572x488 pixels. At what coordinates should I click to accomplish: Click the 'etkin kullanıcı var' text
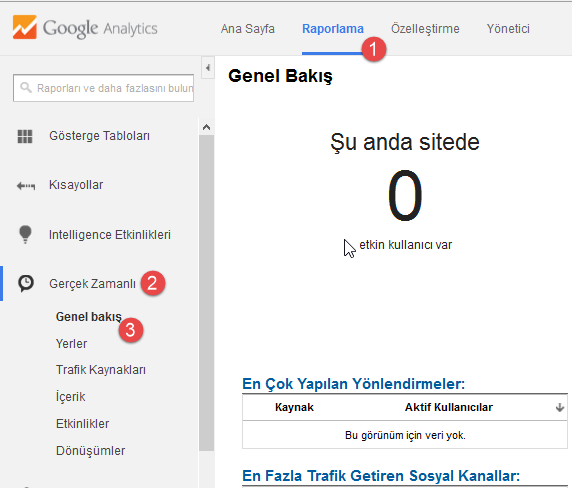(406, 245)
